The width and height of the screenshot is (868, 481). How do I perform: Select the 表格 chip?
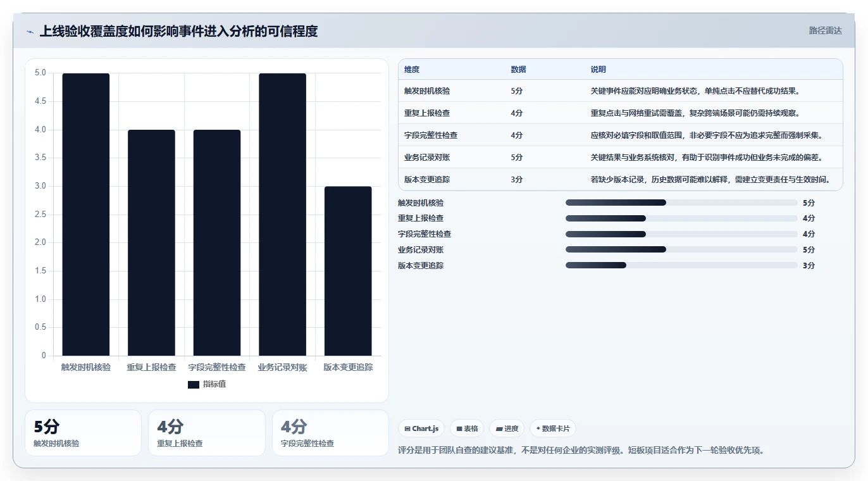pyautogui.click(x=467, y=428)
